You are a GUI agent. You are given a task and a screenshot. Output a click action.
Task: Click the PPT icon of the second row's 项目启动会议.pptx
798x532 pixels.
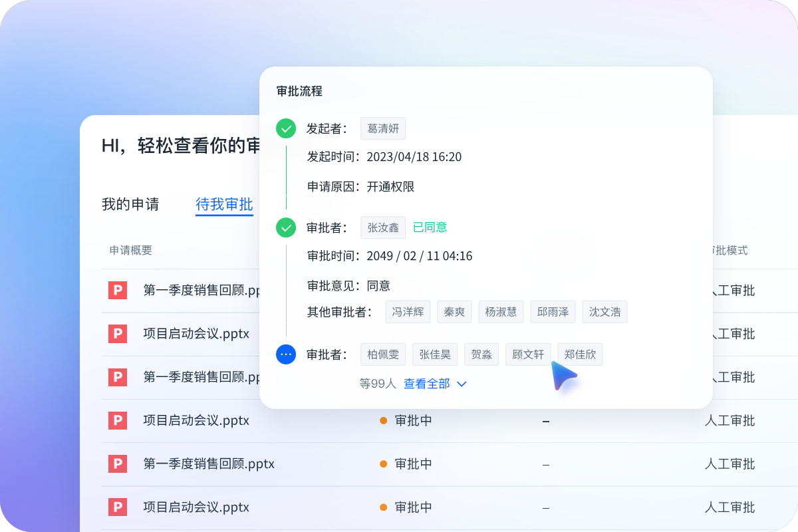118,333
